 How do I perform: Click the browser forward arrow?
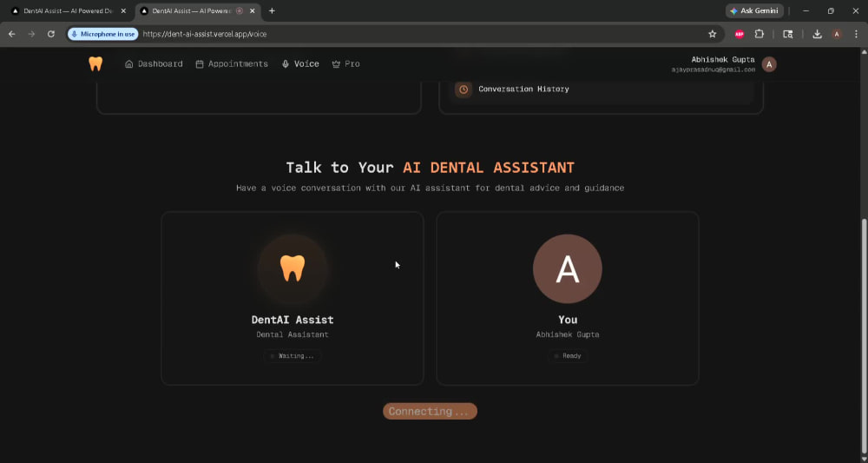31,34
